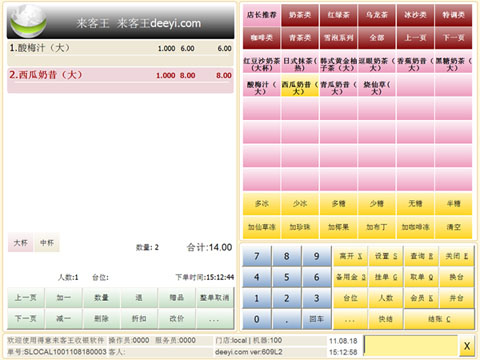Viewport: 480px width, 360px height.
Task: Switch to the 奶茶类 category tab
Action: pos(300,15)
